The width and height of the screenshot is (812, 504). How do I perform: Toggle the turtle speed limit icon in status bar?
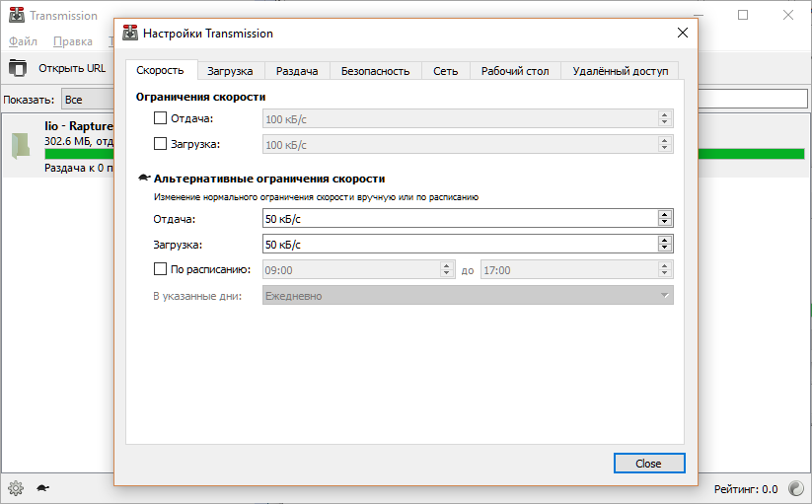coord(43,488)
